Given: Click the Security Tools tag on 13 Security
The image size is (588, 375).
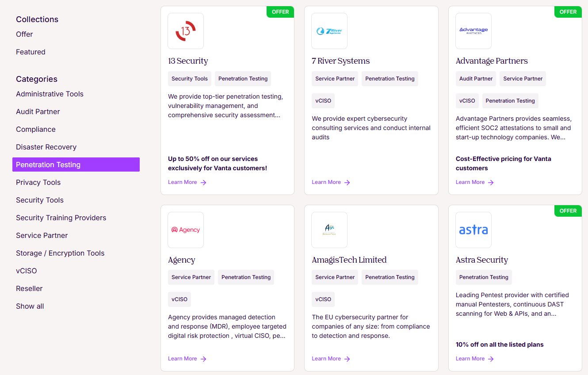Looking at the screenshot, I should [x=189, y=78].
